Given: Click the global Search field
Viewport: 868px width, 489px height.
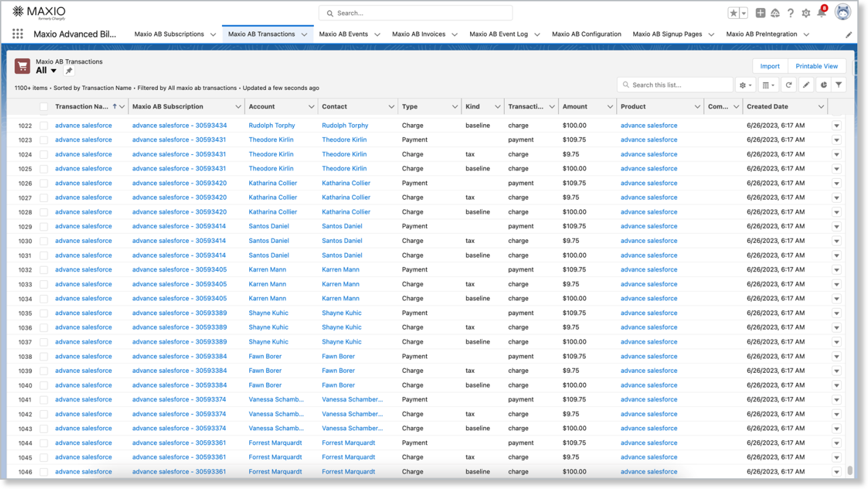Looking at the screenshot, I should [x=415, y=13].
